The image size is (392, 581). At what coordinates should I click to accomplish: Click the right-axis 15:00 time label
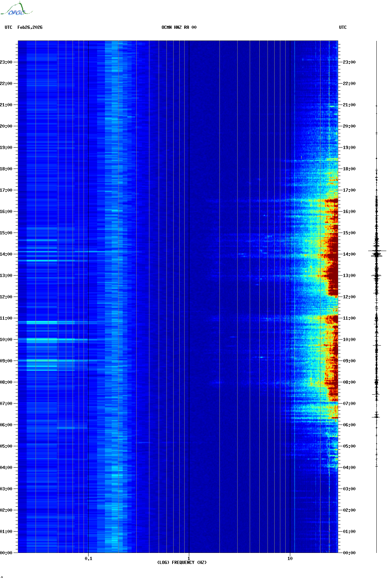(349, 233)
